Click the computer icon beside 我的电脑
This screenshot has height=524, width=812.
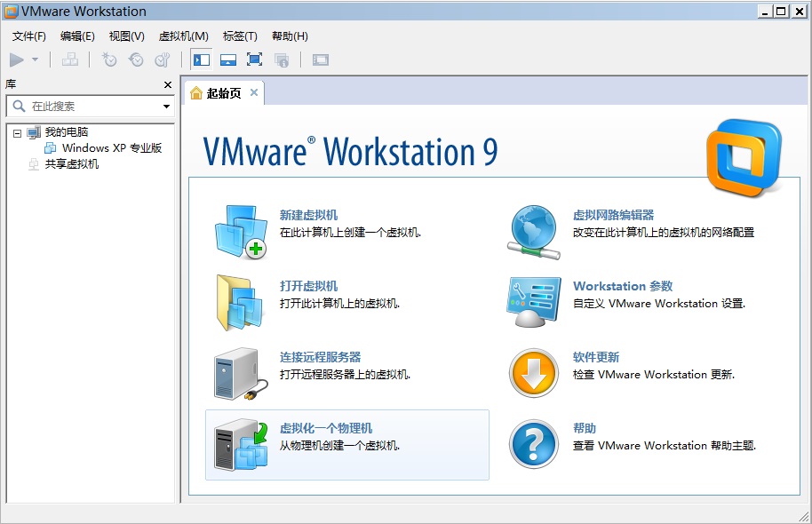[34, 132]
